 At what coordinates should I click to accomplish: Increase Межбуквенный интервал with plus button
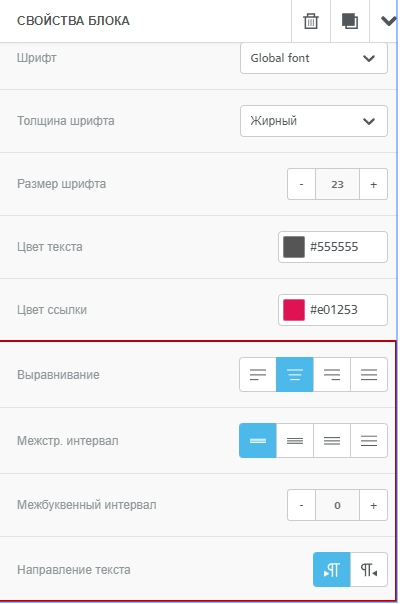click(x=373, y=505)
